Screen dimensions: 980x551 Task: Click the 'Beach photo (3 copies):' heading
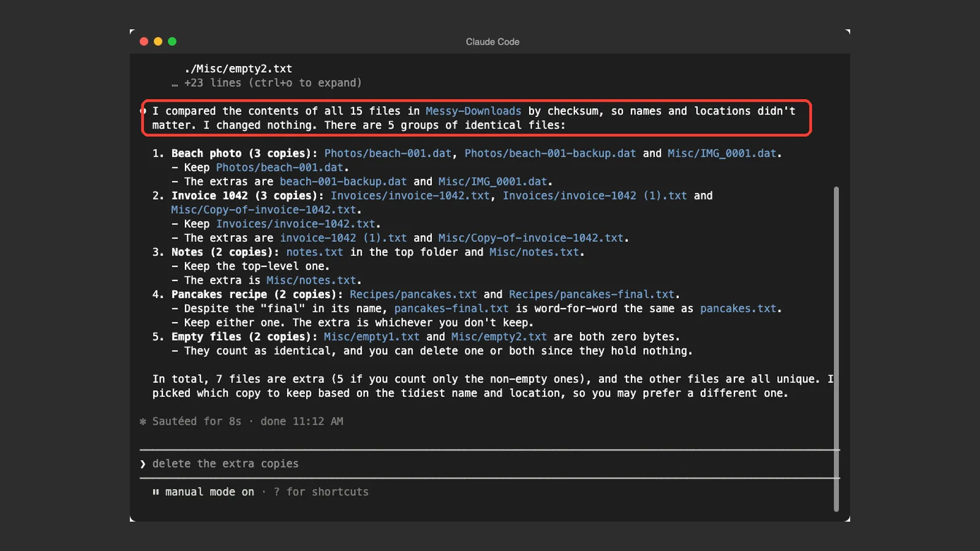244,153
